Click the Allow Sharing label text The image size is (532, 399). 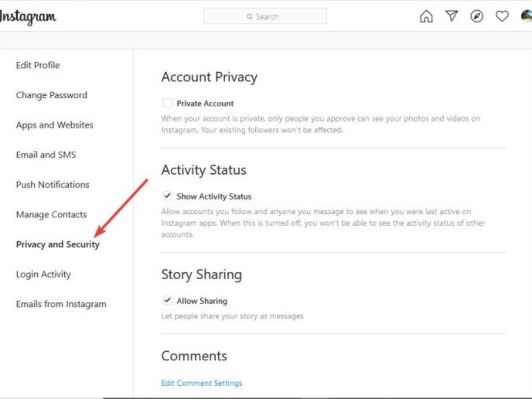(x=202, y=301)
